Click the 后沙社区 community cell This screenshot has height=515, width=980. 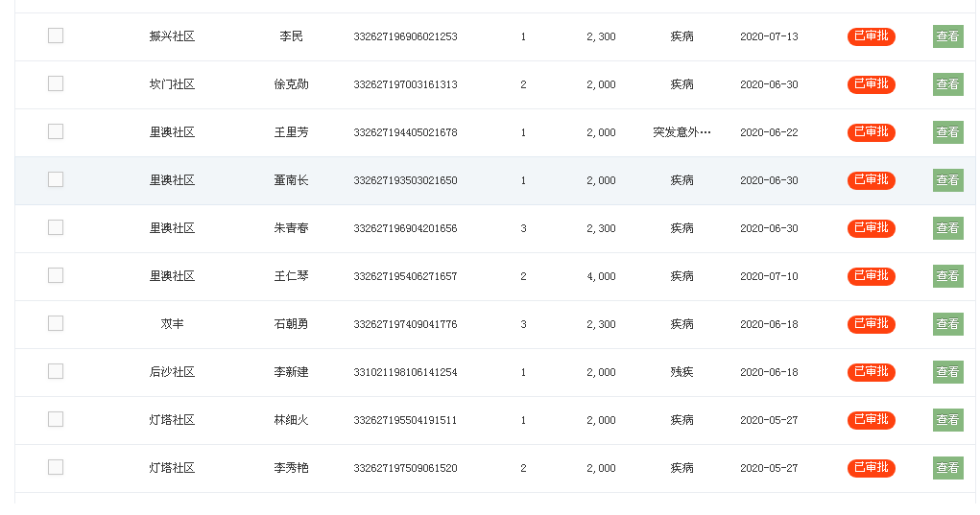click(x=172, y=372)
